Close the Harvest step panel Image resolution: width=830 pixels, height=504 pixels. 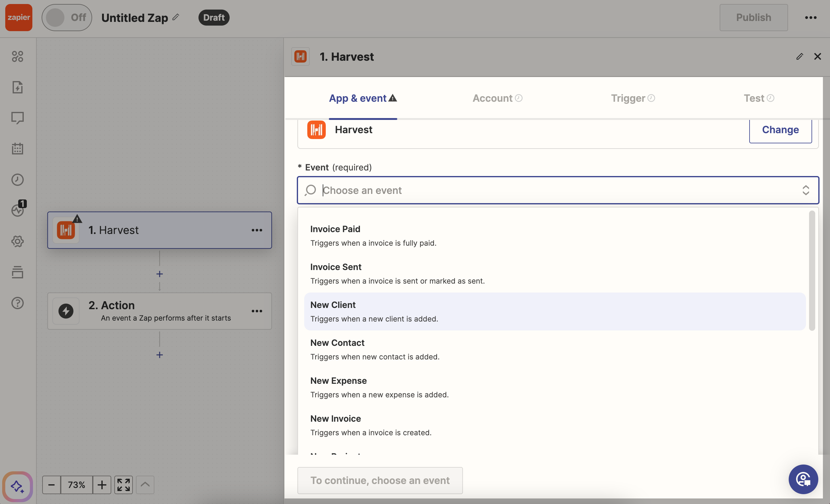click(x=818, y=56)
